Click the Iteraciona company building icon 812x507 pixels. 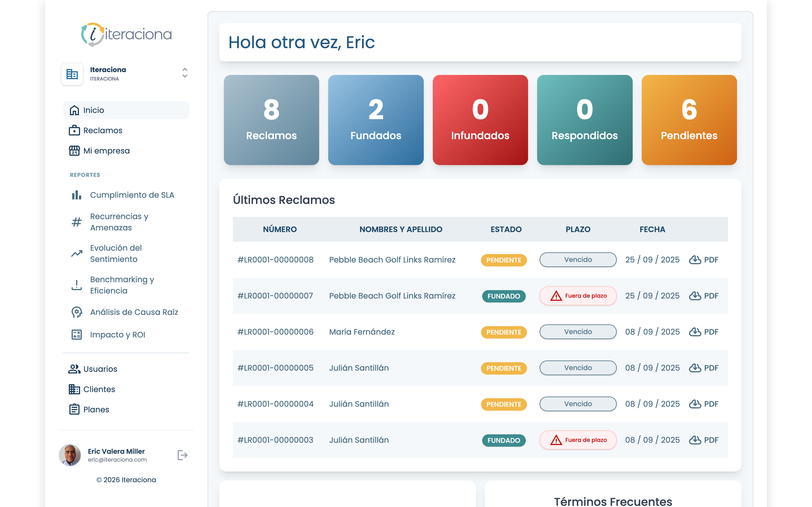(72, 74)
